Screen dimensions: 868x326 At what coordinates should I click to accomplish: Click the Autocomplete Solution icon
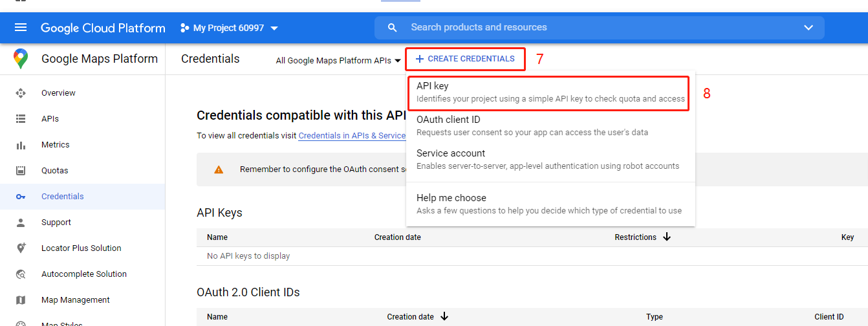21,274
